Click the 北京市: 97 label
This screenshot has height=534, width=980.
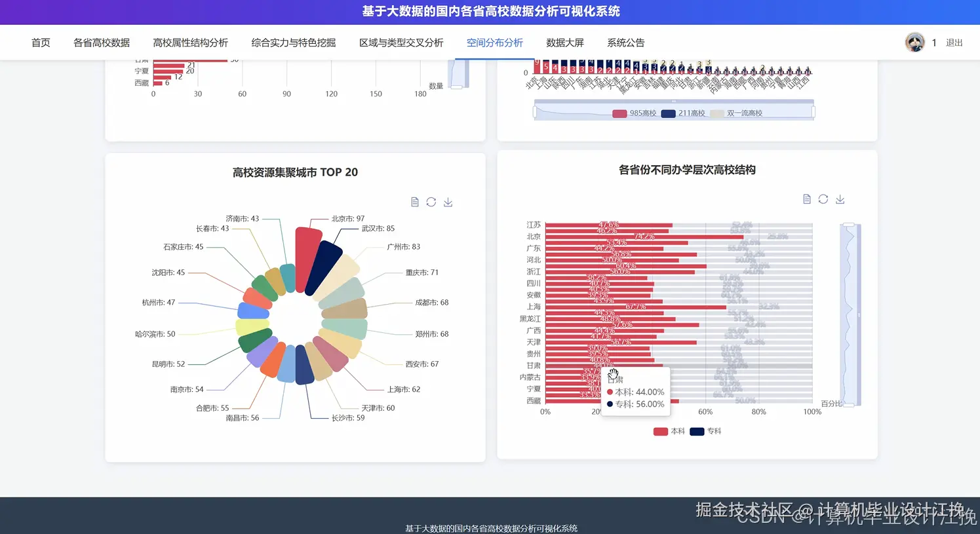[x=348, y=219]
